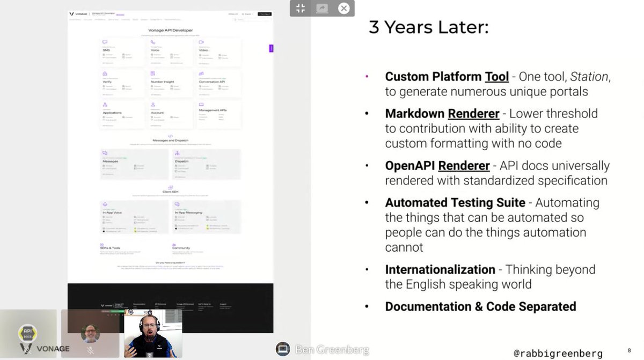This screenshot has width=644, height=360.
Task: Click the 'Voice' card title
Action: [155, 50]
